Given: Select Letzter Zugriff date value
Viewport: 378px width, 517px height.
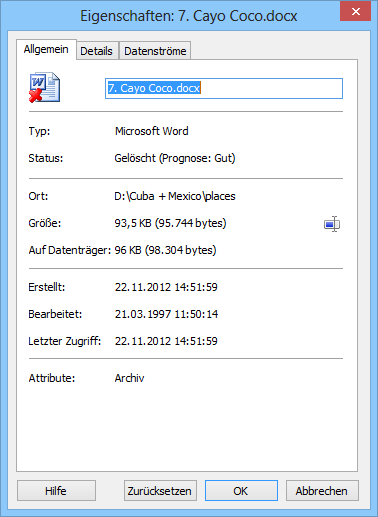Looking at the screenshot, I should click(x=166, y=341).
